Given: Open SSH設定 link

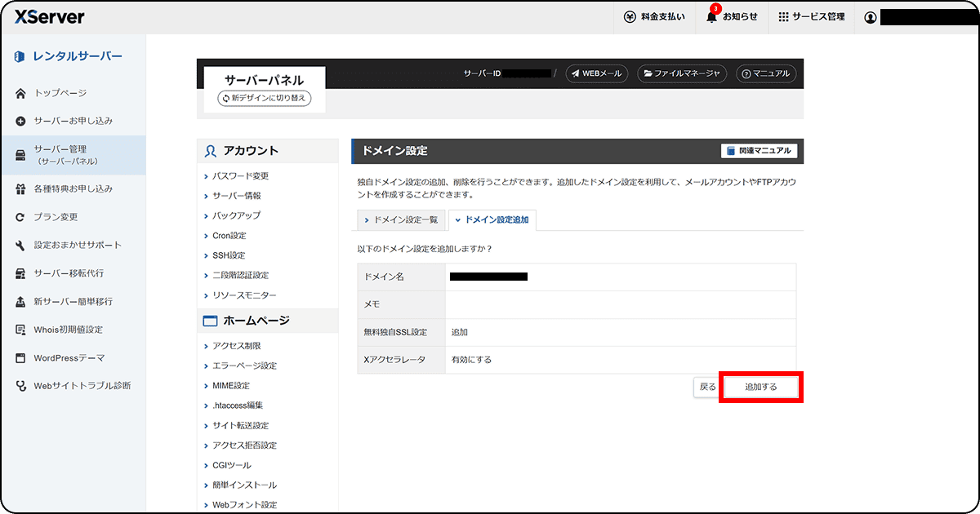Looking at the screenshot, I should pos(229,255).
